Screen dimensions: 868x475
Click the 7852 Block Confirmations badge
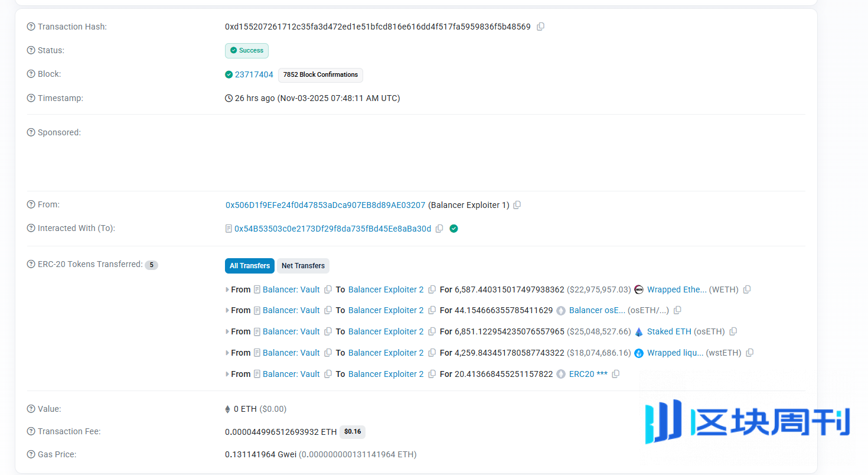[320, 75]
